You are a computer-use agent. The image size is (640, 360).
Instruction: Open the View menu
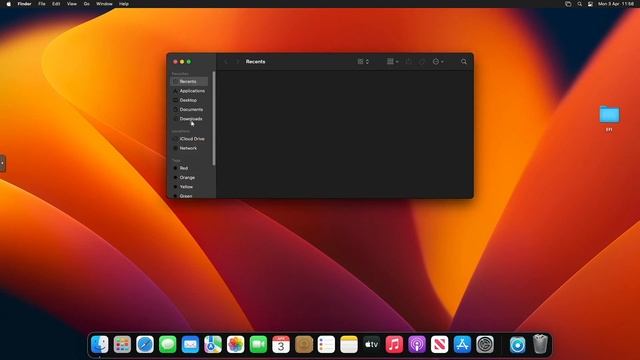coord(72,4)
